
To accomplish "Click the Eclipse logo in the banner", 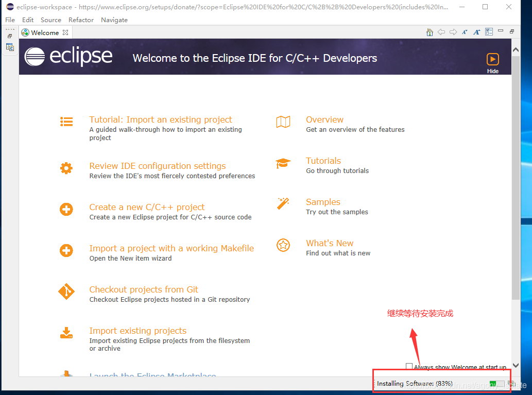I will pos(68,56).
